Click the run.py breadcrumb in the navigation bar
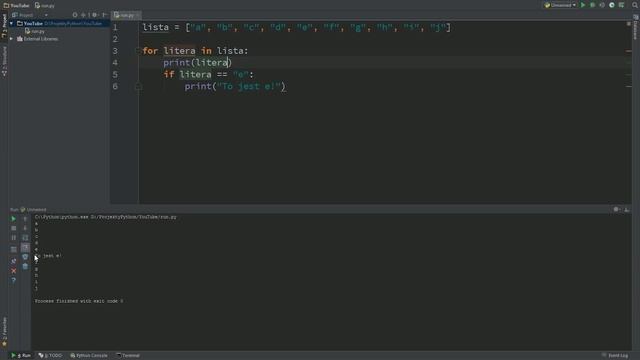Screen dimensions: 640x360 (45, 6)
